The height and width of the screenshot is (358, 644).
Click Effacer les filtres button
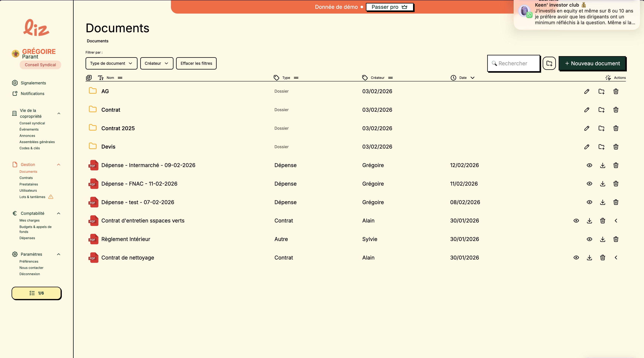[196, 63]
